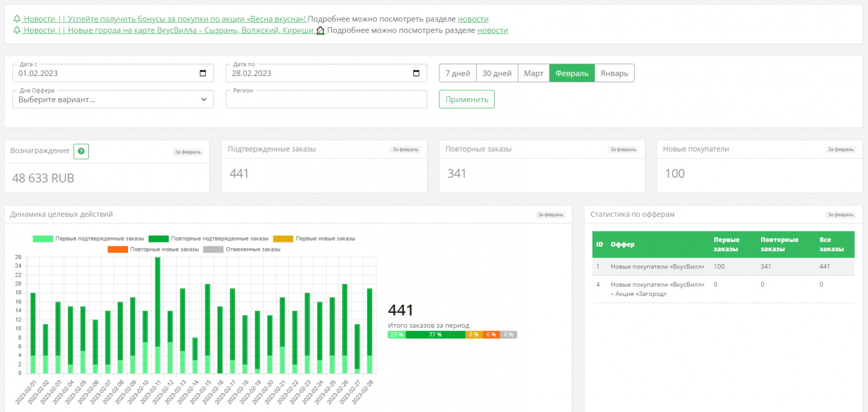868x412 pixels.
Task: Select the 7 дней period tab
Action: tap(458, 73)
